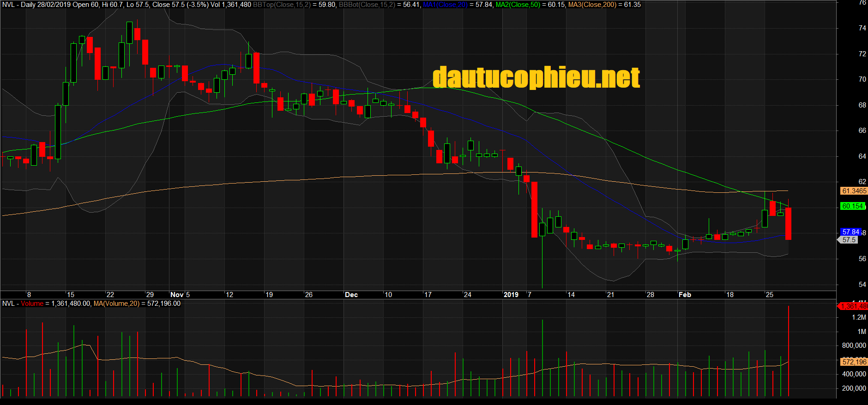
Task: Click the blue 57.84 price tag
Action: click(850, 232)
